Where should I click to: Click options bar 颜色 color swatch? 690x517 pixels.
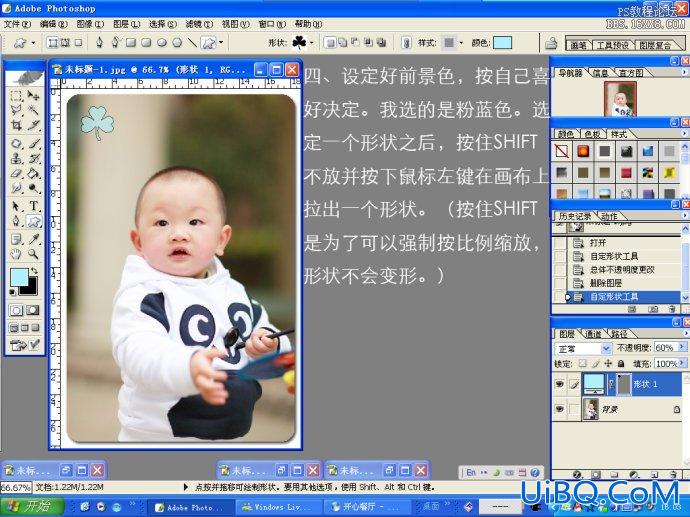tap(502, 43)
